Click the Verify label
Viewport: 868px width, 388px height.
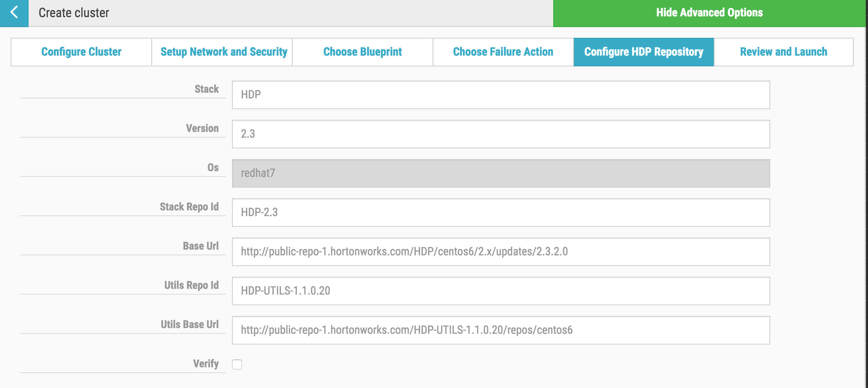tap(206, 364)
